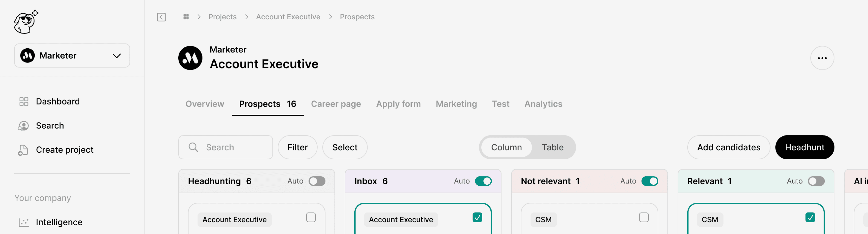Focus the prospects Search input field

pos(226,147)
